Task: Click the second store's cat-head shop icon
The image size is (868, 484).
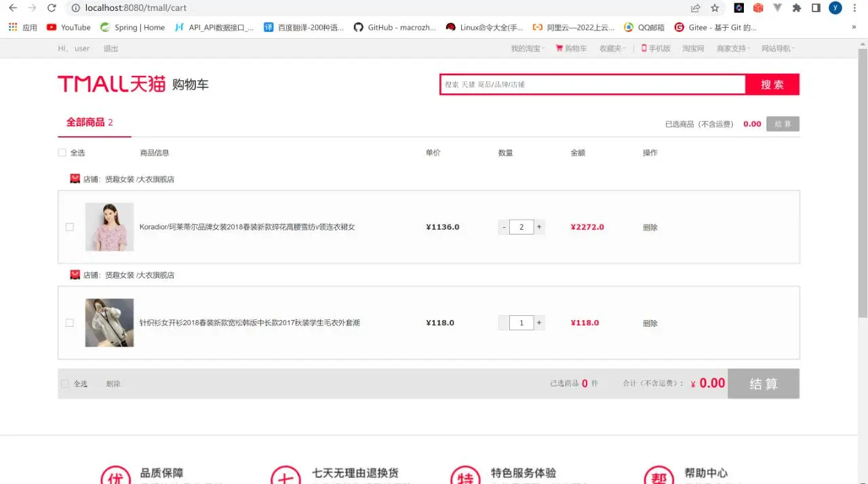Action: coord(75,275)
